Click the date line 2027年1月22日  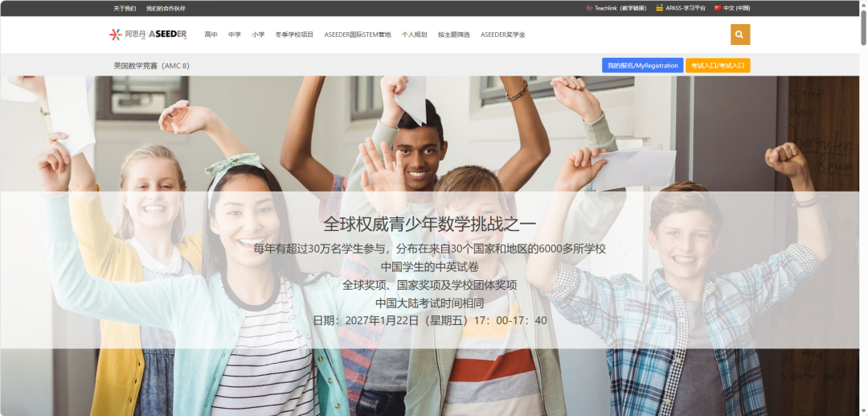pyautogui.click(x=429, y=321)
